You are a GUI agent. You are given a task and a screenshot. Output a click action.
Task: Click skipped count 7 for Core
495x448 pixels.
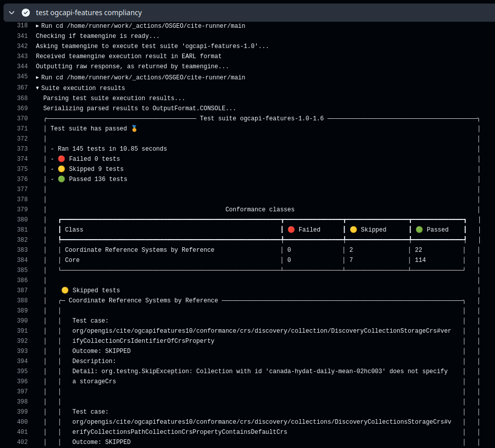(351, 260)
